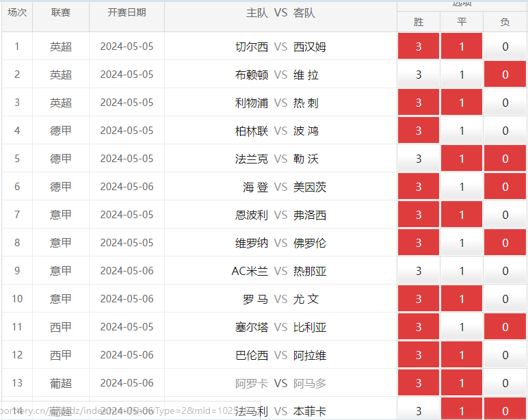Toggle lose option 0 for 维罗纳 VS 佛罗伦
The image size is (528, 420).
click(x=505, y=242)
